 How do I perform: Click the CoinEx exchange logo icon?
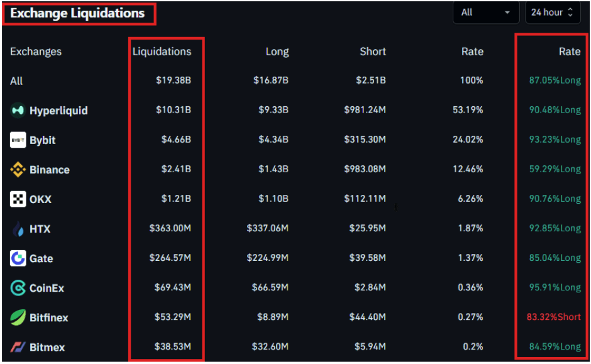[x=18, y=288]
